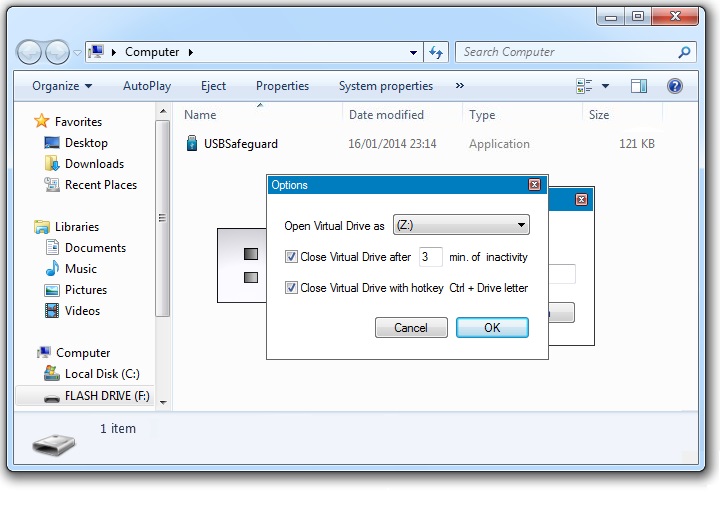Click the search magnifier icon

(684, 52)
